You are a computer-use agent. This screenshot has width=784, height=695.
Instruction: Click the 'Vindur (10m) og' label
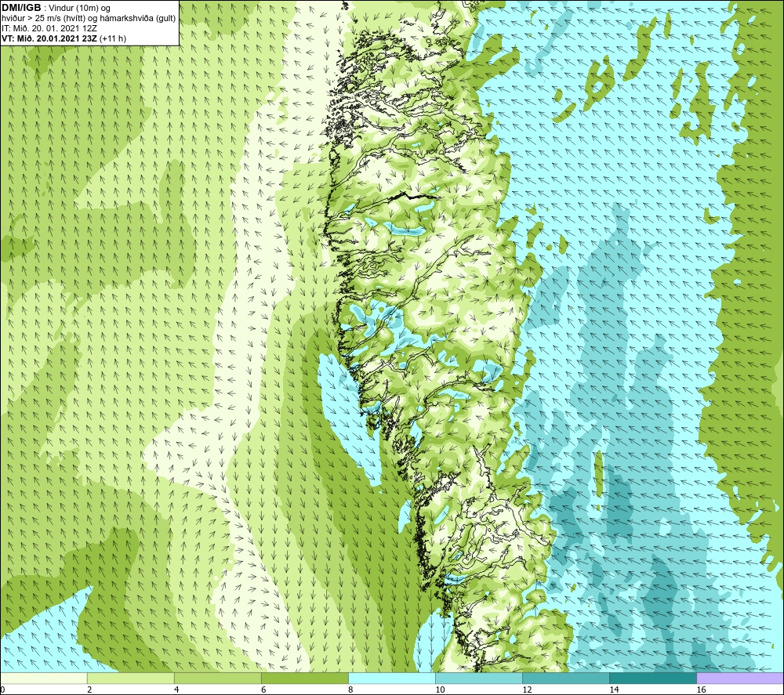click(x=80, y=9)
